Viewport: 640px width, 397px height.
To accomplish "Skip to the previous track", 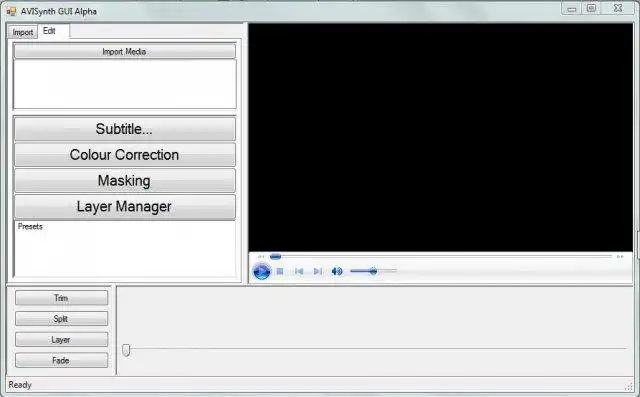I will [299, 271].
